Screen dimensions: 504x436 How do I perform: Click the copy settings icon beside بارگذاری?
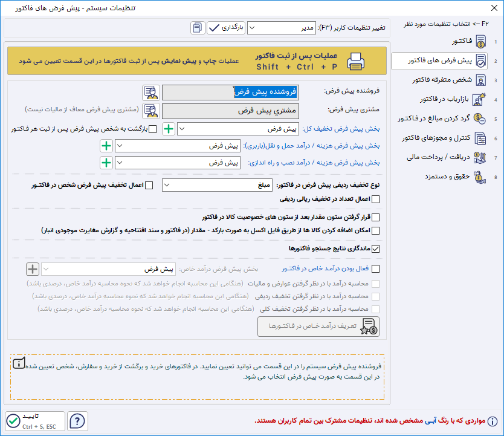point(198,28)
